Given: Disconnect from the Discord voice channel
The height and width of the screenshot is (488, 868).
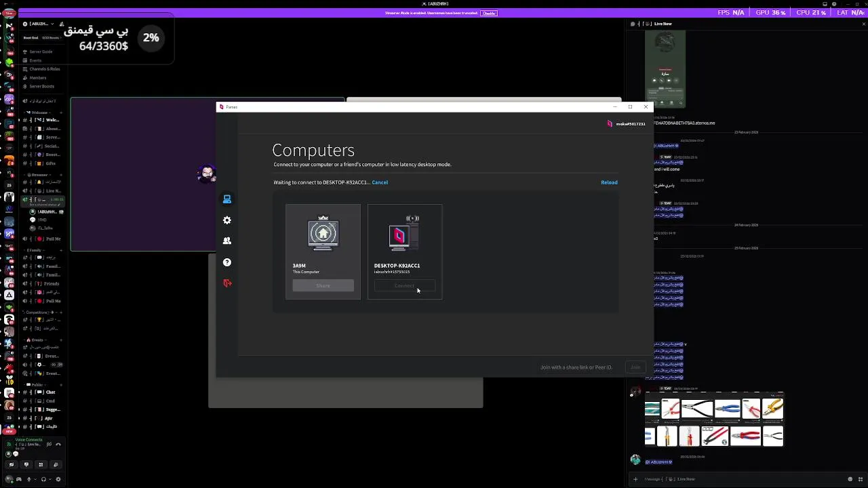Looking at the screenshot, I should [x=58, y=445].
